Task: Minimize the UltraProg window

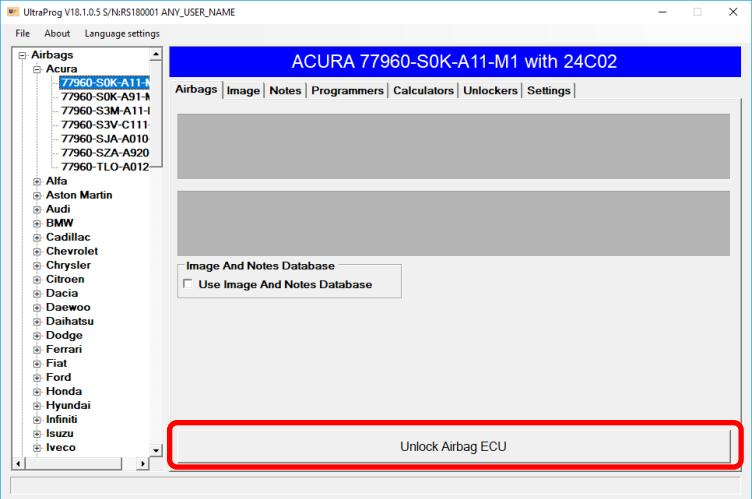Action: [x=662, y=12]
